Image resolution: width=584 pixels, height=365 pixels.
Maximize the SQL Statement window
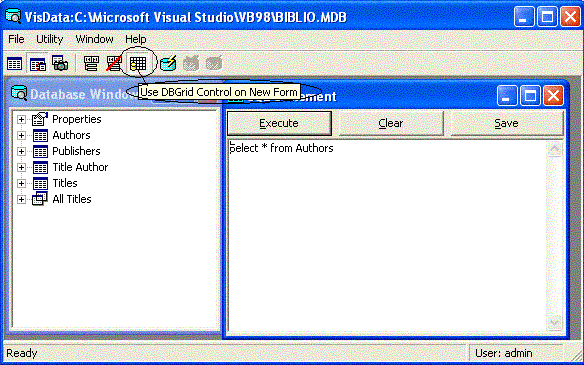(x=530, y=96)
